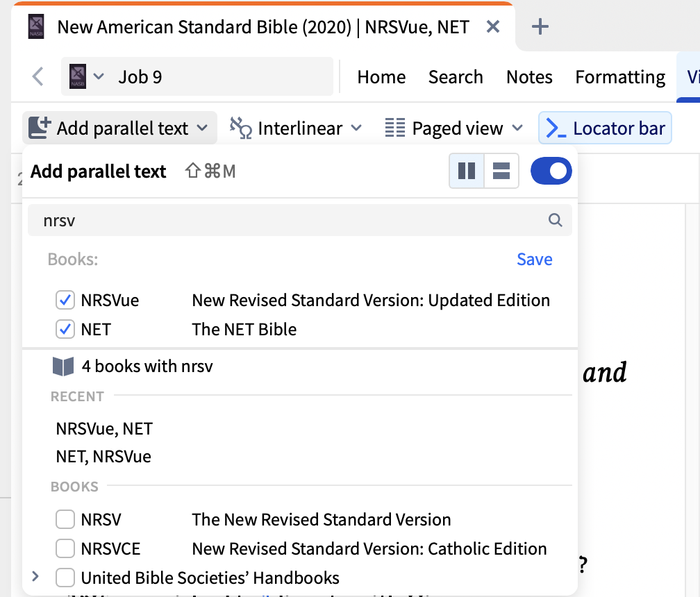Click the Save link
The width and height of the screenshot is (700, 597).
pos(534,260)
